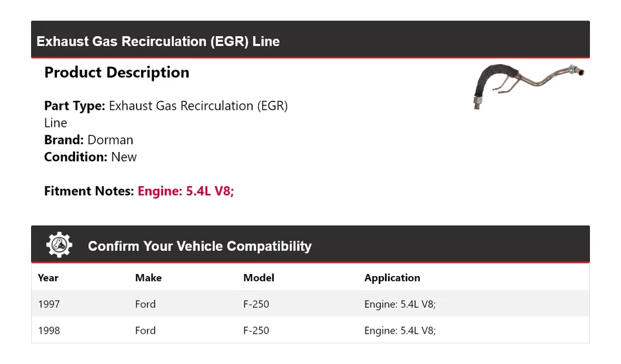The image size is (621, 364).
Task: Click the red Engine: 5.4L V8 fitment note
Action: [186, 191]
